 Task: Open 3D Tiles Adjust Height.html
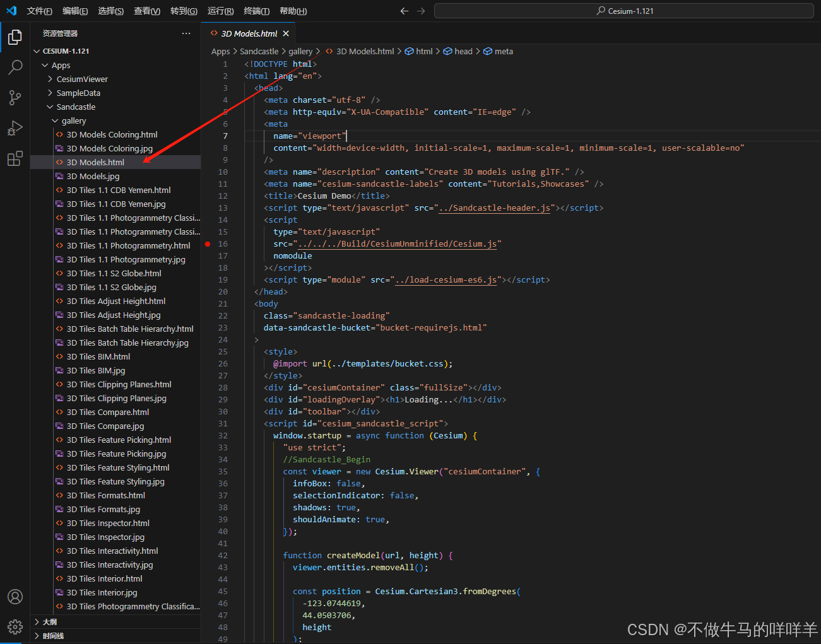point(116,301)
